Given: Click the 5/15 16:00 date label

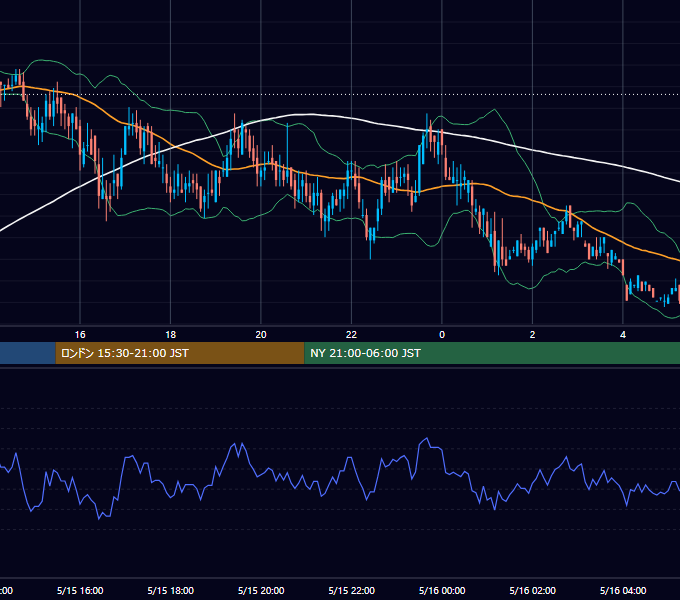Looking at the screenshot, I should tap(80, 590).
